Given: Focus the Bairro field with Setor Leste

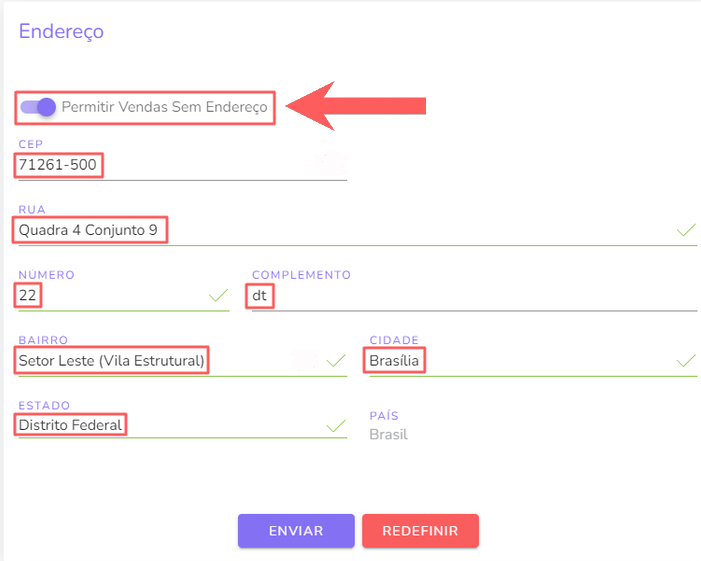Looking at the screenshot, I should [182, 361].
